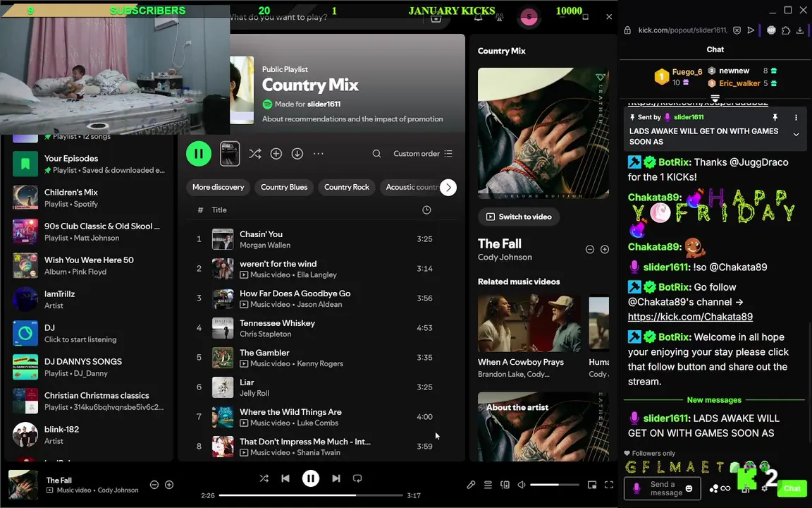Open emoji picker in Kick chat input

tap(689, 488)
